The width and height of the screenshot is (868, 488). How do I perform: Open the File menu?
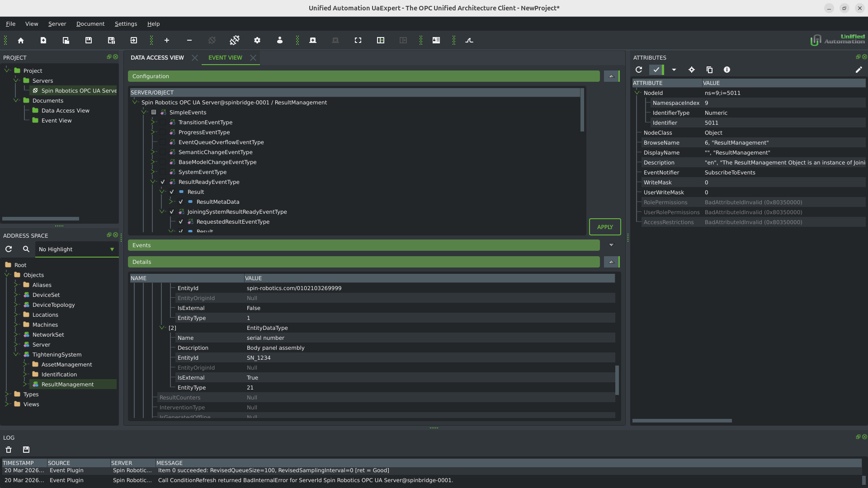point(10,24)
